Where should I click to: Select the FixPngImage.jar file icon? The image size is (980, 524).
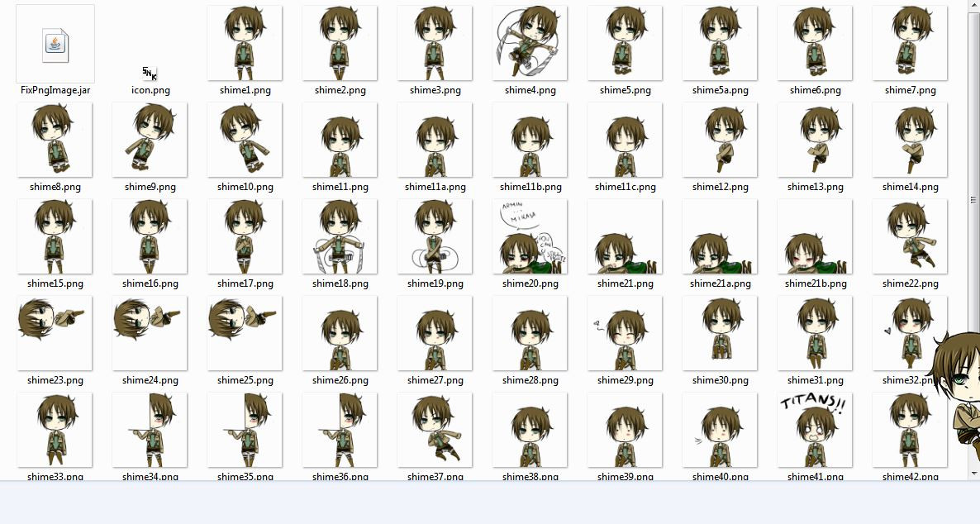point(55,44)
